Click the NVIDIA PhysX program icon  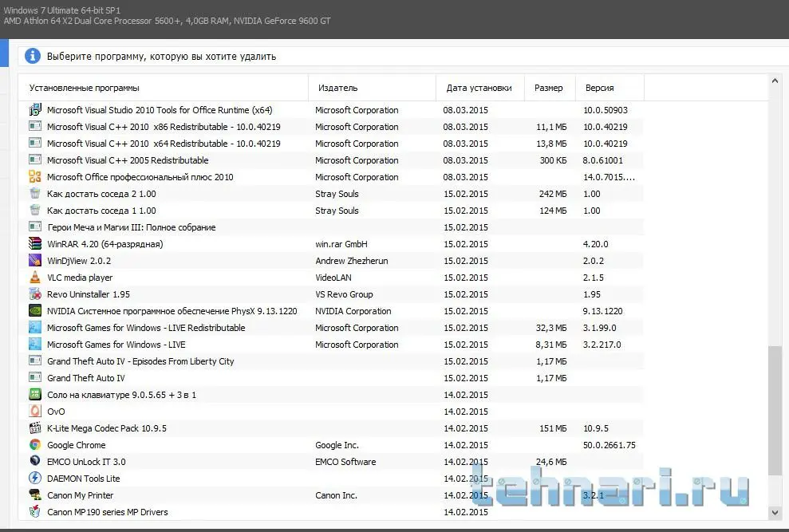(x=35, y=310)
